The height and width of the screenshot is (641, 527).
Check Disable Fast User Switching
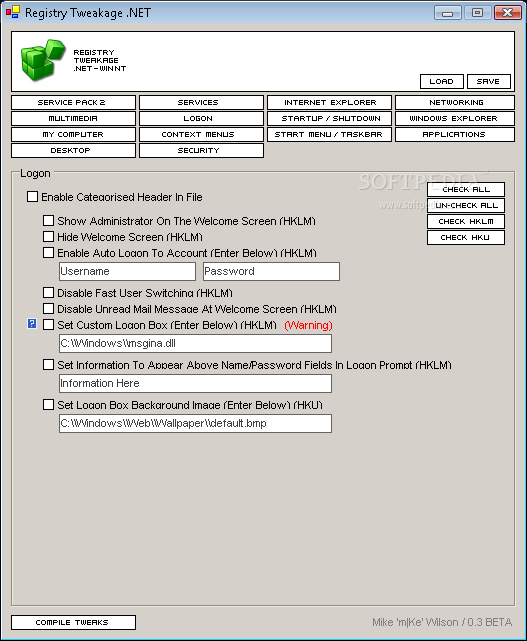click(49, 293)
